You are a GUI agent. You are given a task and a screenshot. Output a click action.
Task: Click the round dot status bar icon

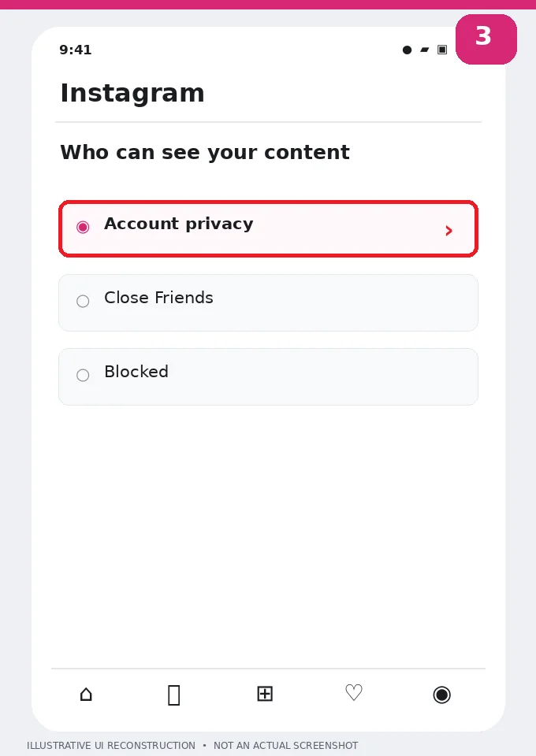408,50
